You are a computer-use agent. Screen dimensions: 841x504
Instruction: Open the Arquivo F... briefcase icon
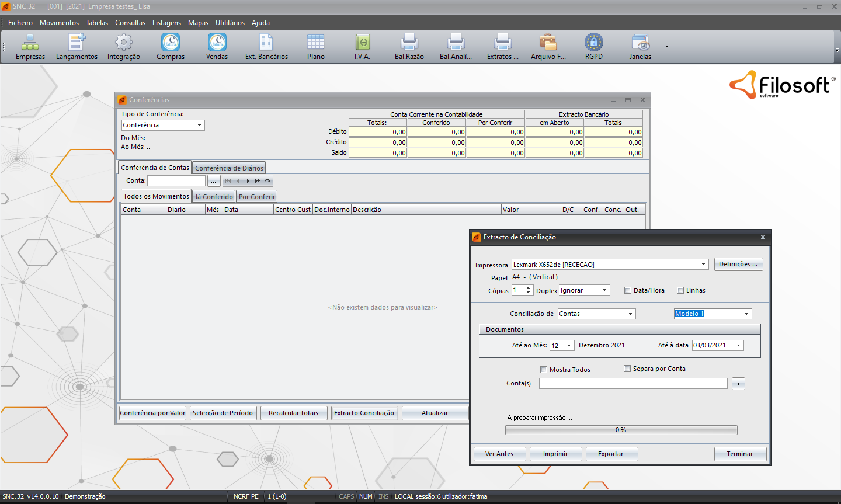coord(548,43)
